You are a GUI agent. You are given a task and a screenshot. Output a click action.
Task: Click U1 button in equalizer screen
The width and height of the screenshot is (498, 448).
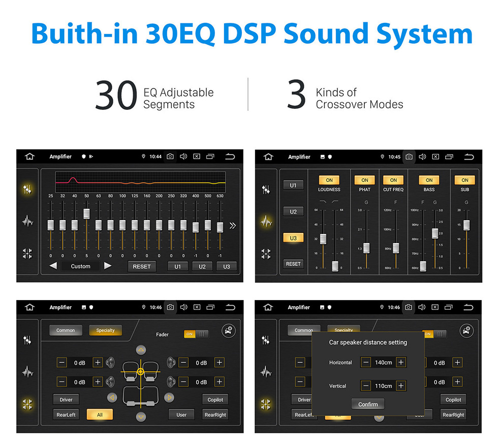(x=177, y=266)
